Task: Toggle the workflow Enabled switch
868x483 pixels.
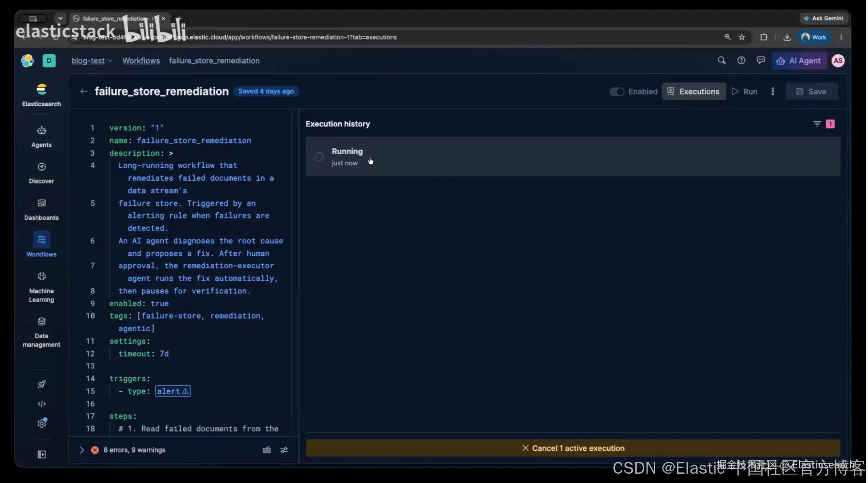Action: (617, 92)
